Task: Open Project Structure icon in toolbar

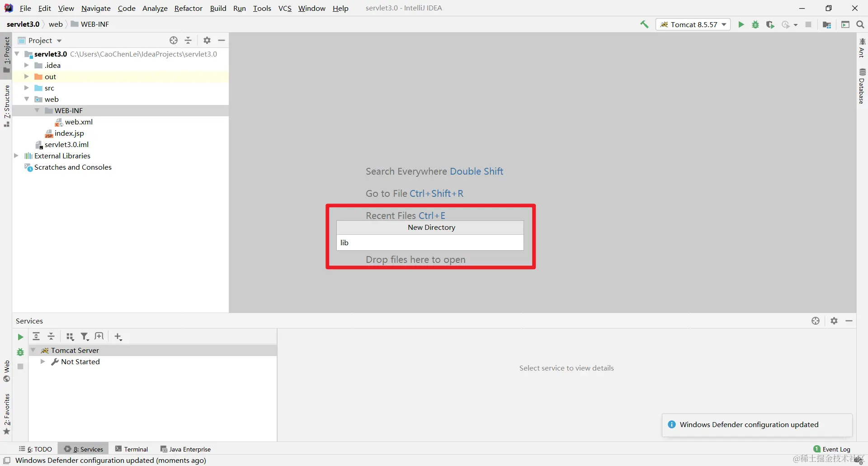Action: pyautogui.click(x=827, y=24)
